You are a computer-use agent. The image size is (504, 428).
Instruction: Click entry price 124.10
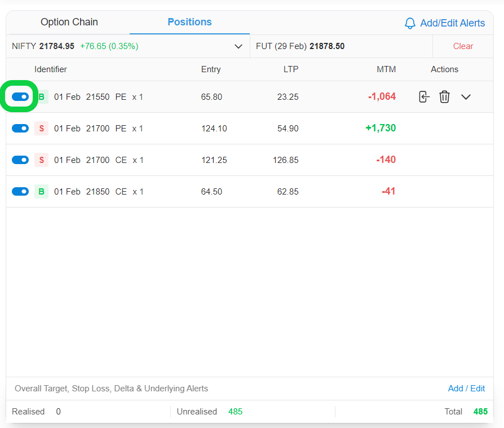tap(214, 129)
